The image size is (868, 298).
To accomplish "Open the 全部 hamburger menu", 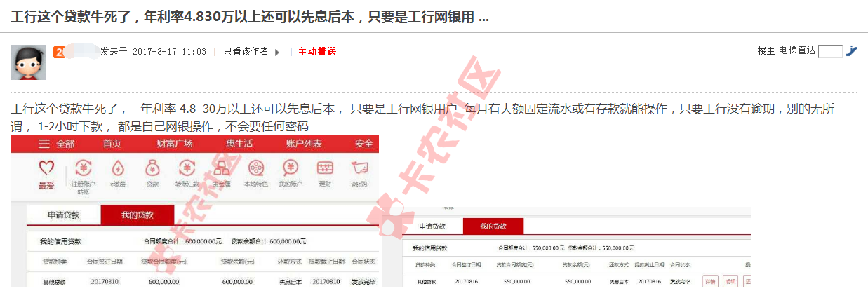I will coord(56,144).
